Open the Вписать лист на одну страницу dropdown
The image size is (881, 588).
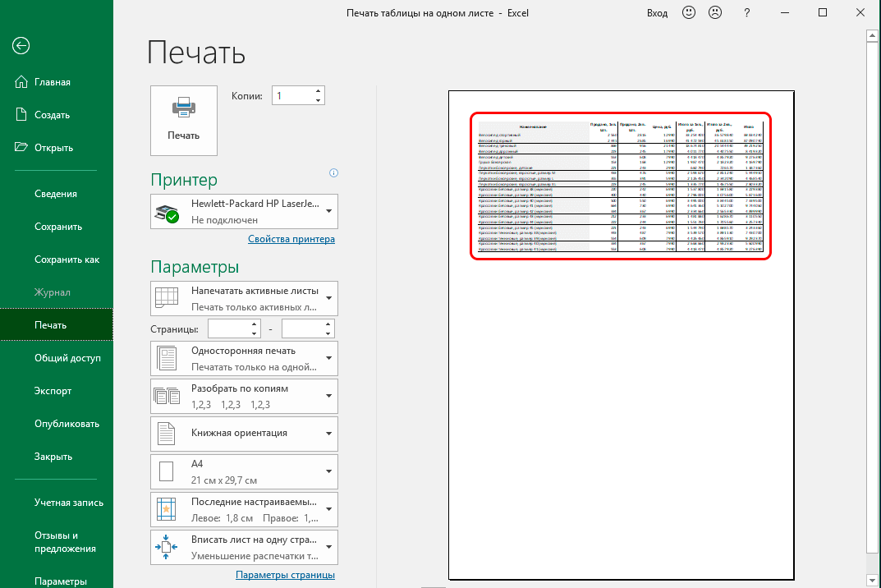pyautogui.click(x=245, y=547)
